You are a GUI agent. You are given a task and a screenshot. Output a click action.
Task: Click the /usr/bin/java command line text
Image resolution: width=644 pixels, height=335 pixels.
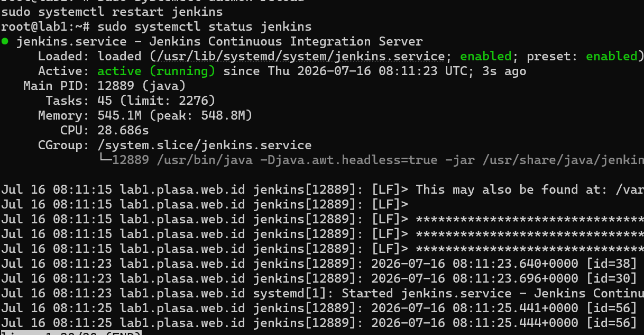point(400,160)
